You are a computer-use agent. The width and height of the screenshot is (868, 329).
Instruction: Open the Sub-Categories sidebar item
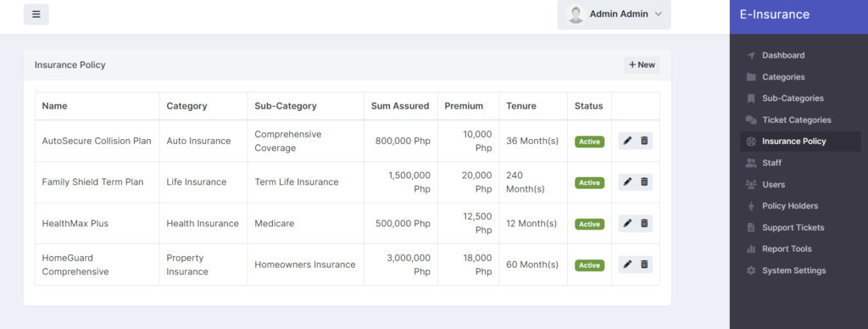800,98
